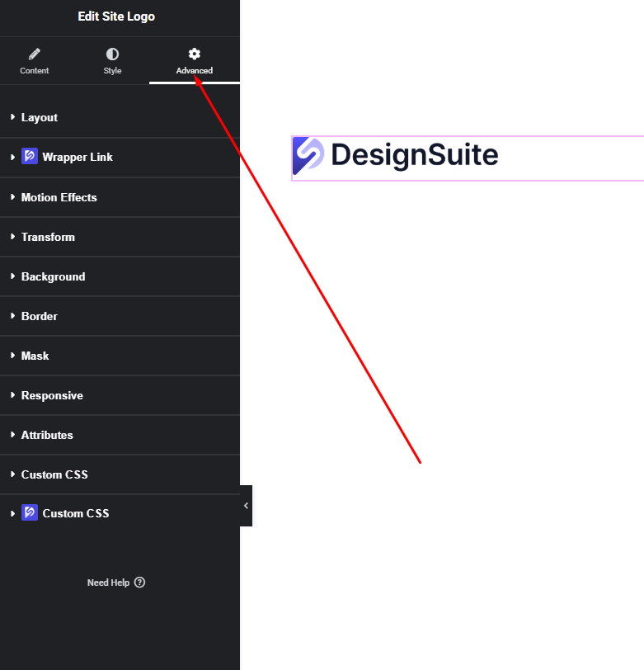Click the DesignSuite logo symbol on canvas

(309, 156)
